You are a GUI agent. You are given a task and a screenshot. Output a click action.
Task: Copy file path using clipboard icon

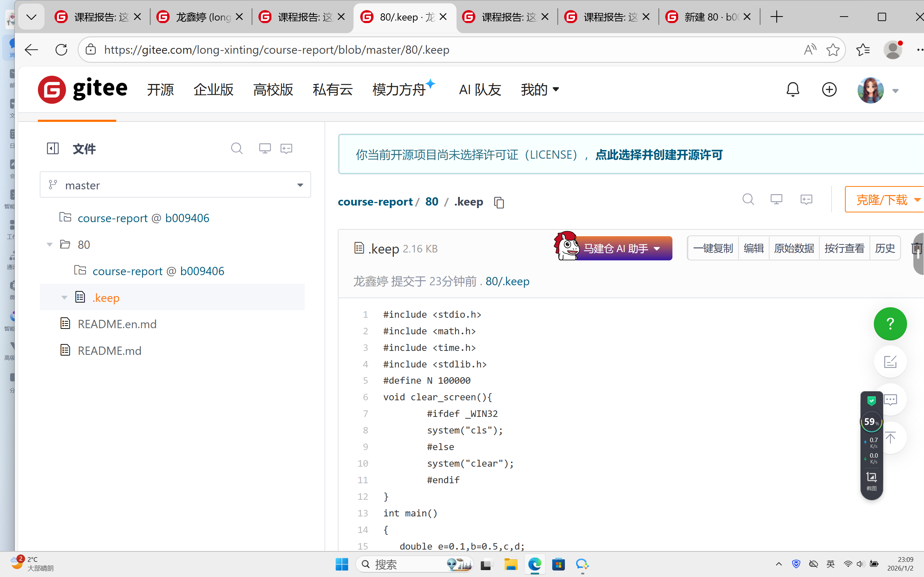pyautogui.click(x=499, y=203)
